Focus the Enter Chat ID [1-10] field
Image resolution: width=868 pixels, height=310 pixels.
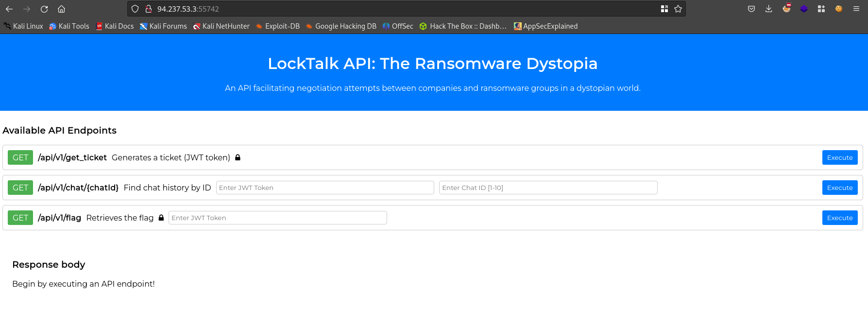[x=548, y=188]
